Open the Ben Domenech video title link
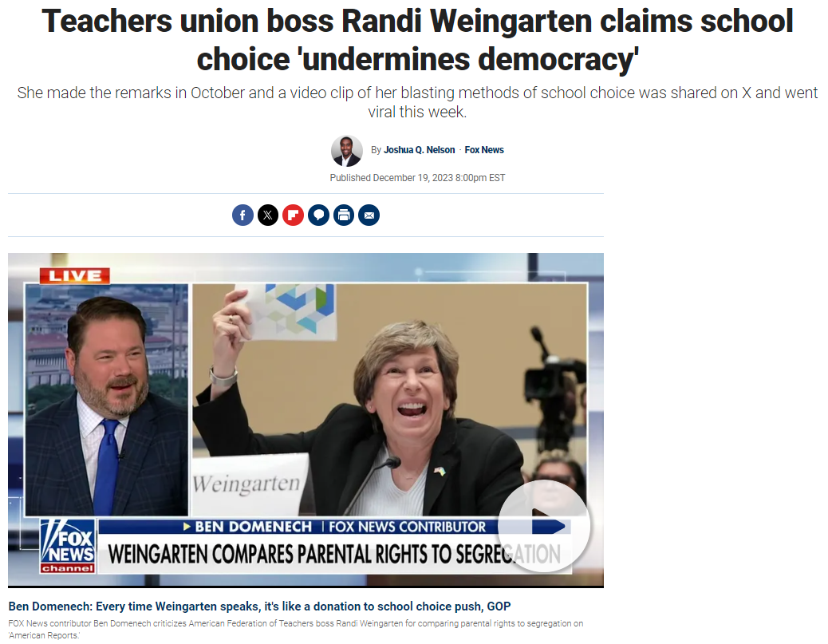 click(259, 606)
